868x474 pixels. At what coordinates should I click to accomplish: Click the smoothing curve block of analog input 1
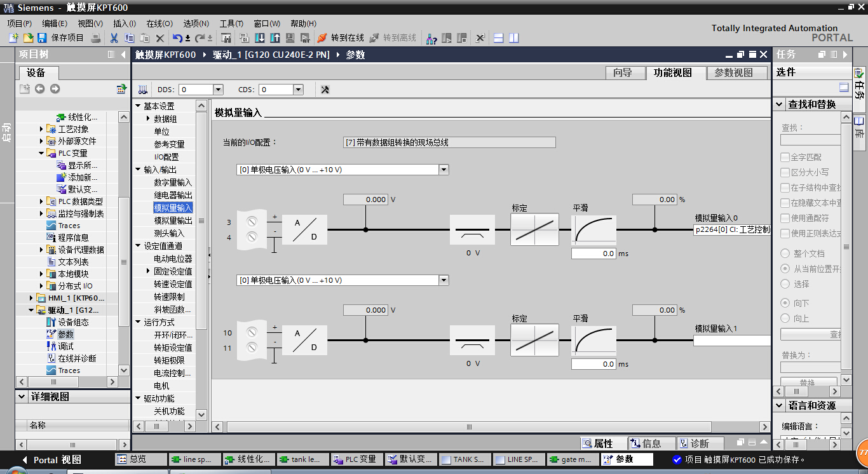(594, 340)
